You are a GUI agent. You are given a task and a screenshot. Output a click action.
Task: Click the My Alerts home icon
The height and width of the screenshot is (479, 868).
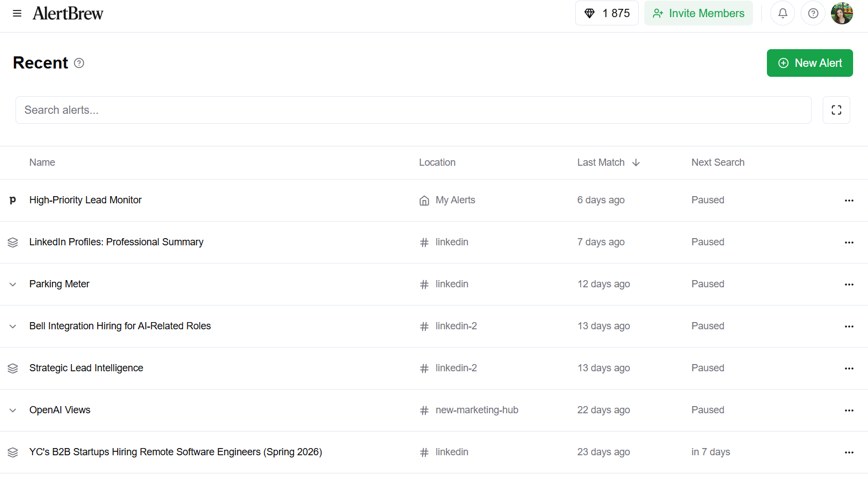pyautogui.click(x=424, y=201)
